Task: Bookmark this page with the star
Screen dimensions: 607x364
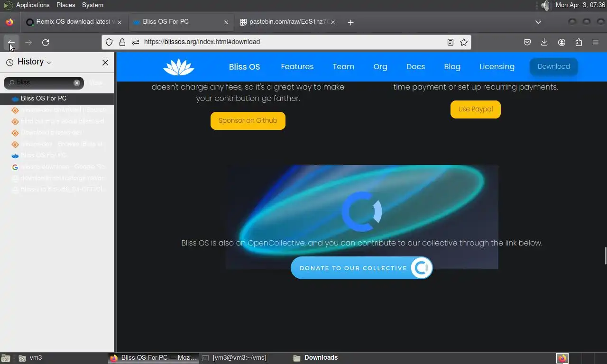Action: (x=464, y=42)
